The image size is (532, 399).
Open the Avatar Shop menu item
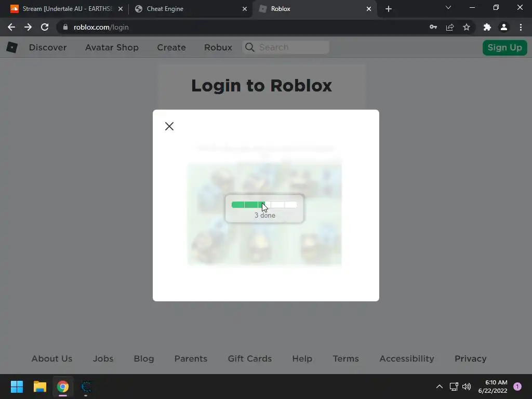(112, 47)
